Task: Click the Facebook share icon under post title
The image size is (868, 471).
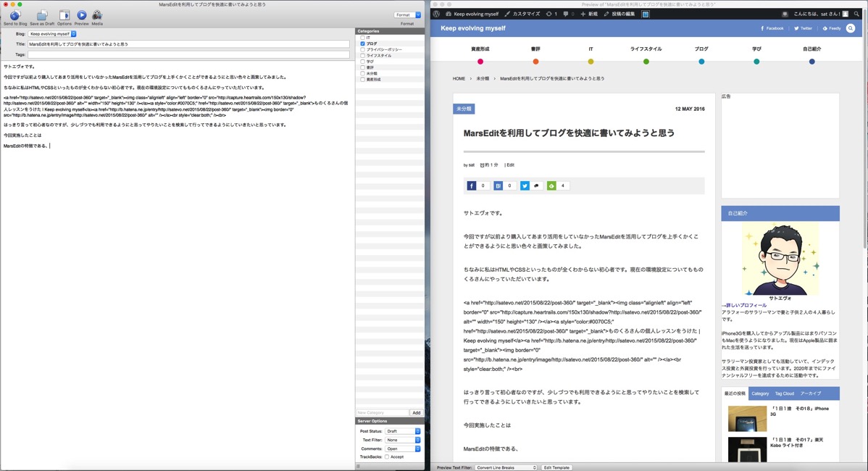Action: 471,186
